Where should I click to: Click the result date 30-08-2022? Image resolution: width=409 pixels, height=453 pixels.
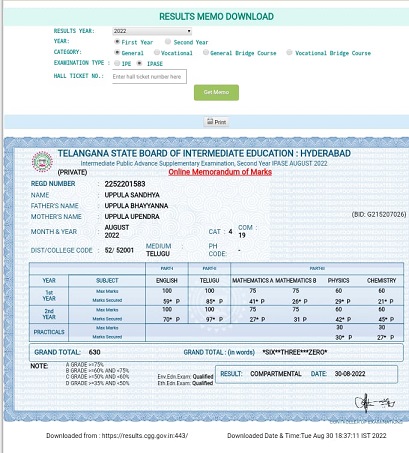pyautogui.click(x=350, y=374)
